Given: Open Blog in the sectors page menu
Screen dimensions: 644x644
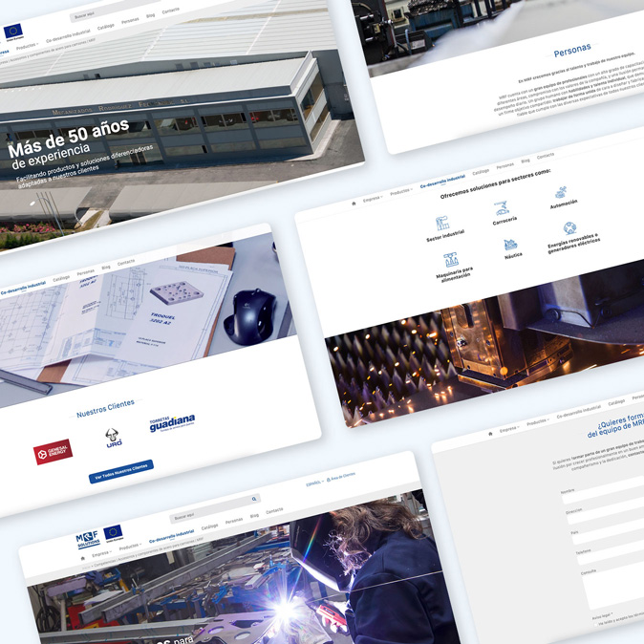Looking at the screenshot, I should 526,161.
